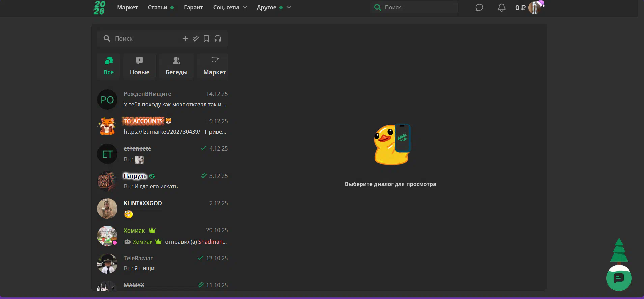This screenshot has height=299, width=644.
Task: Open the notifications bell
Action: (501, 8)
